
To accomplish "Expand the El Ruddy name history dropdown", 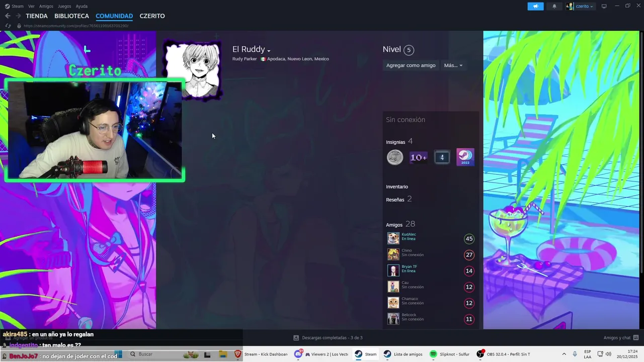I will point(269,51).
